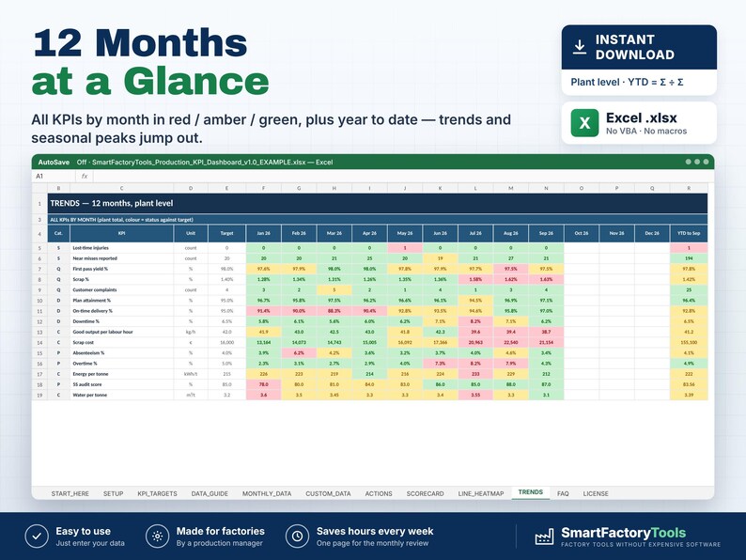Click the green Excel X icon

pyautogui.click(x=584, y=123)
